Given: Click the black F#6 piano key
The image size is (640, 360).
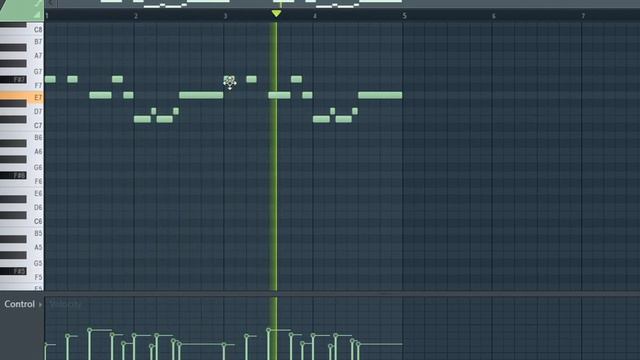Looking at the screenshot, I should pyautogui.click(x=13, y=175).
